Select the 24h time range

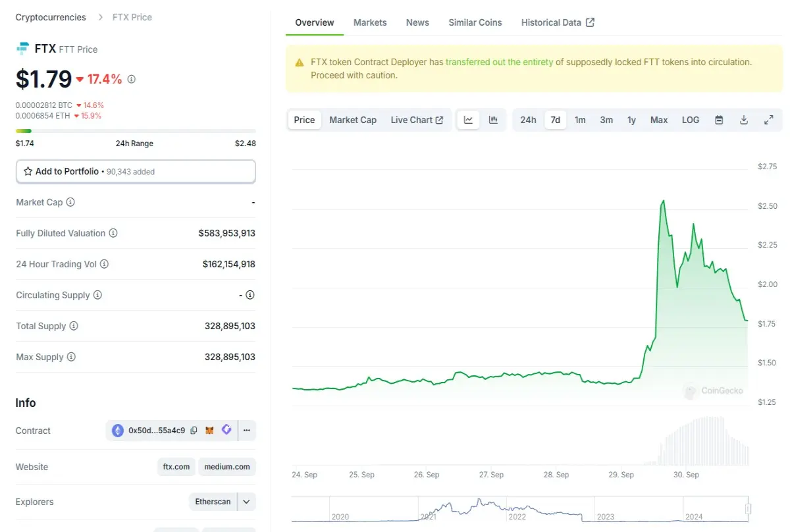point(528,120)
